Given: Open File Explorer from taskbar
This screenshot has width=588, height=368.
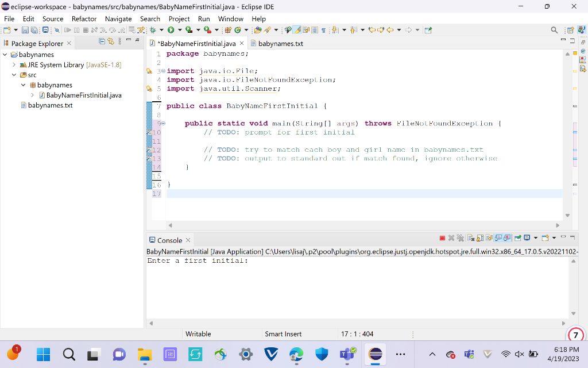Looking at the screenshot, I should pyautogui.click(x=144, y=354).
